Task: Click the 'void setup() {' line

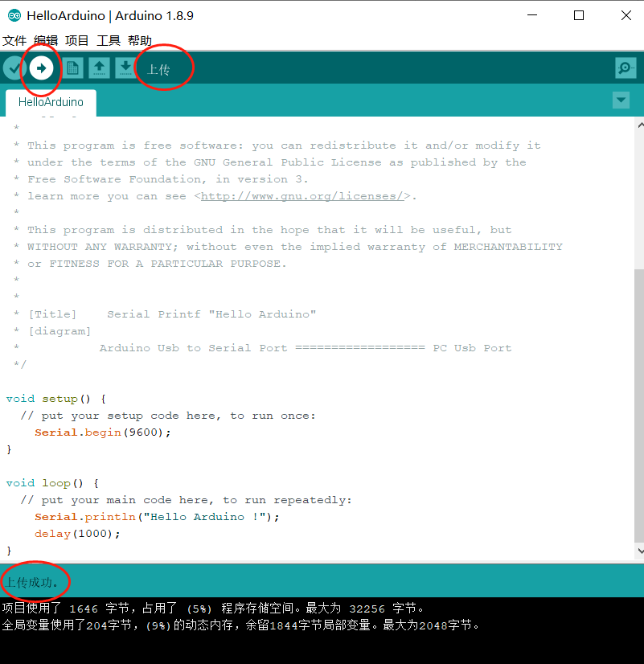Action: pos(56,399)
